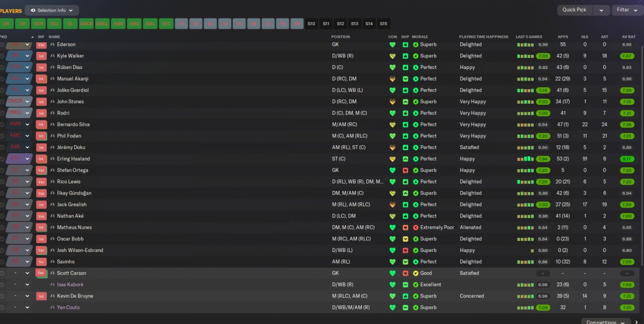Click Jack Grealish's morale icon

tap(416, 205)
